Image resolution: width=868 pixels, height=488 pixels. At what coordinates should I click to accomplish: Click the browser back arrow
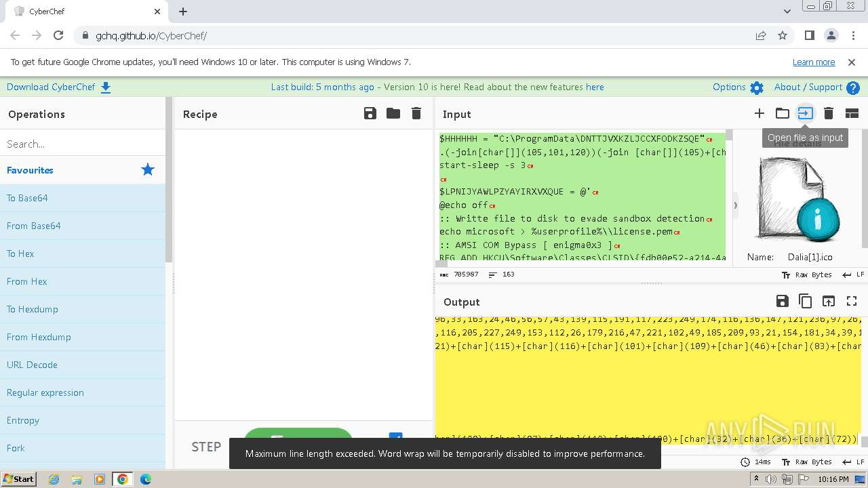15,35
